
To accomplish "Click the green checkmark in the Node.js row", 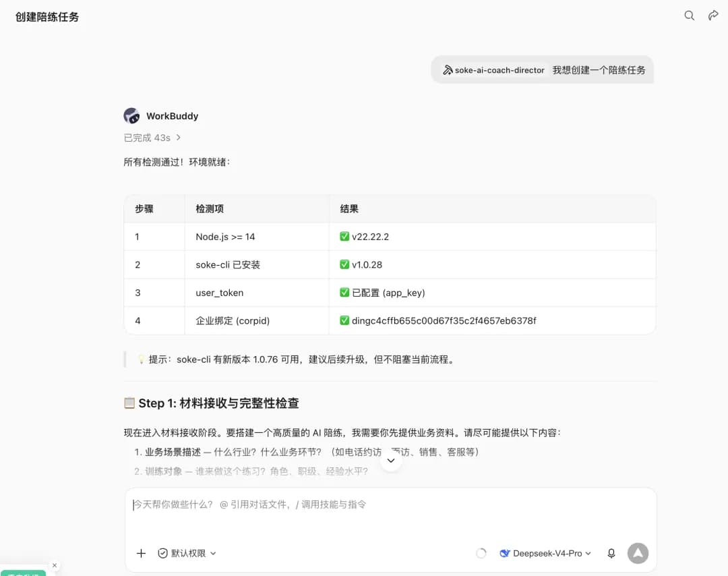I will [344, 237].
